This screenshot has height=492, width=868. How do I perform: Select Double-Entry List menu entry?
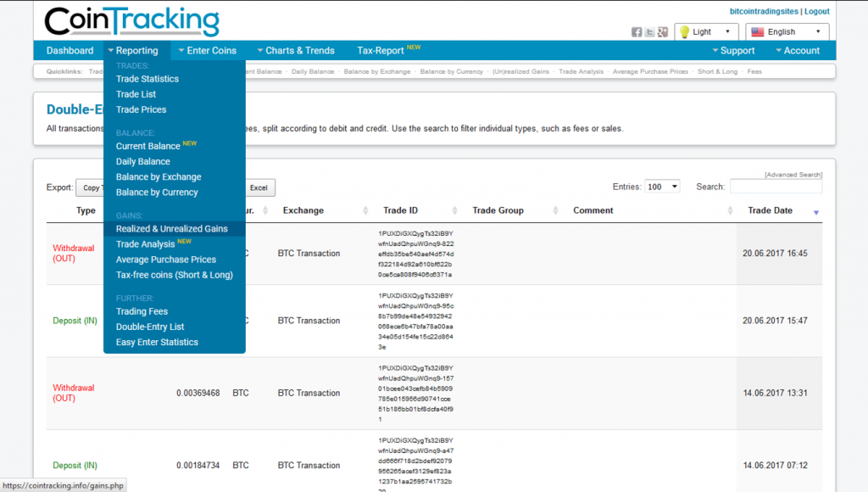coord(150,327)
